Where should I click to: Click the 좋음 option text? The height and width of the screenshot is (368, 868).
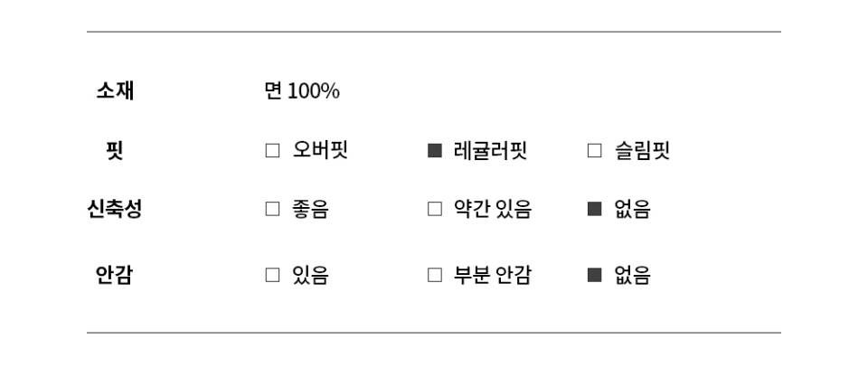click(310, 210)
